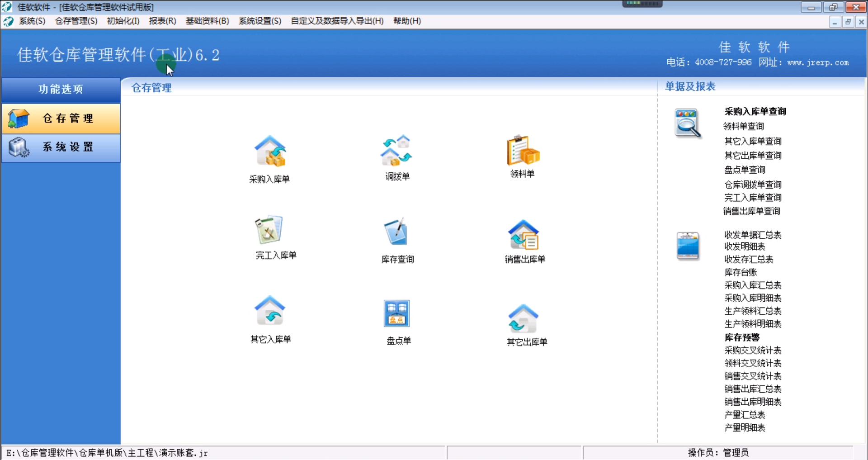Viewport: 868px width, 460px height.
Task: Open the 其它出库单 other delivery icon
Action: pos(524,318)
